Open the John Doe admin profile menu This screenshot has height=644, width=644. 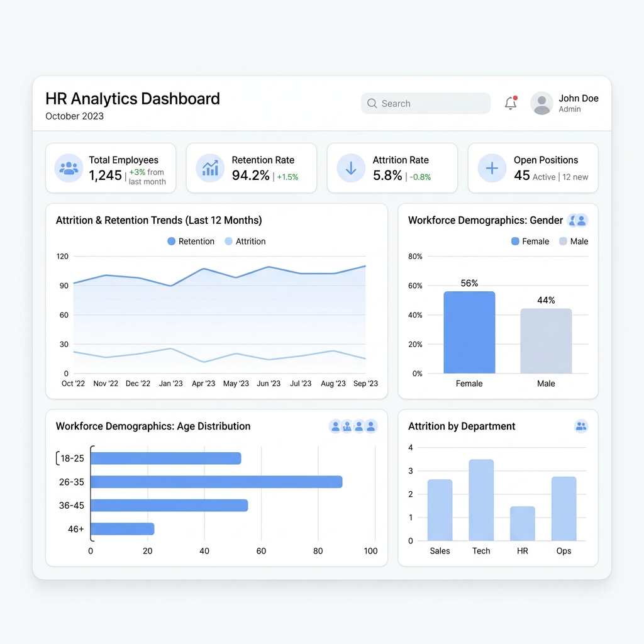566,103
